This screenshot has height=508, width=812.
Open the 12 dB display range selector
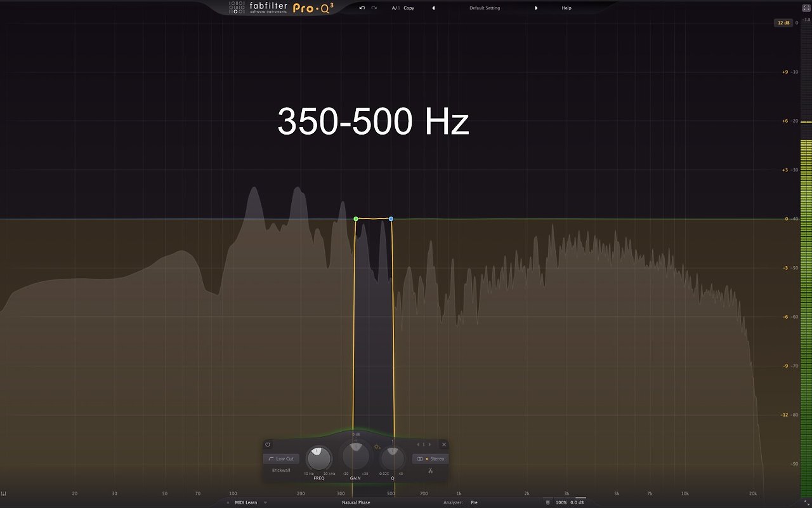pyautogui.click(x=782, y=23)
